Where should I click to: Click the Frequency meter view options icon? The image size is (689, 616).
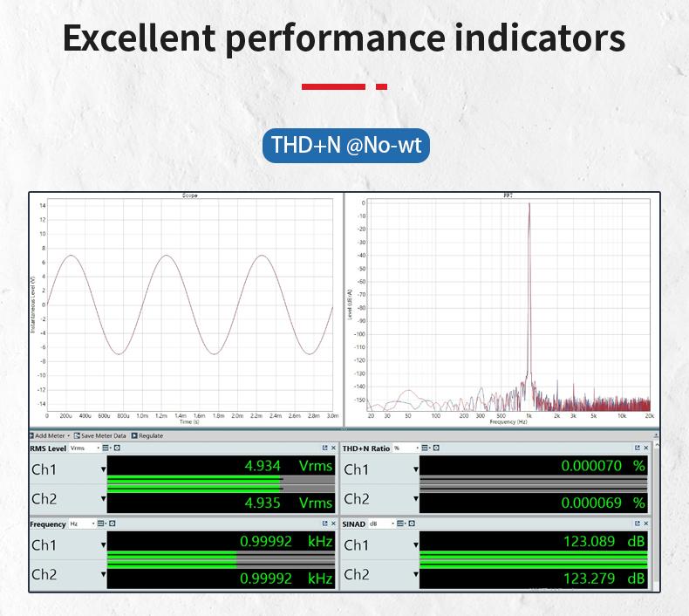[101, 524]
